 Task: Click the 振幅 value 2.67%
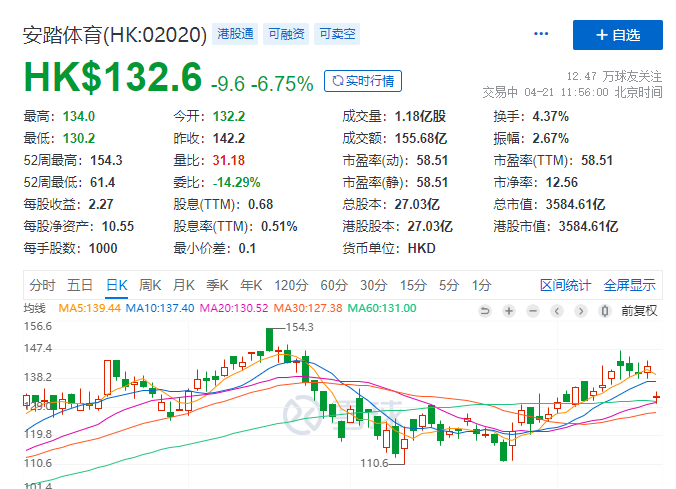(x=551, y=138)
